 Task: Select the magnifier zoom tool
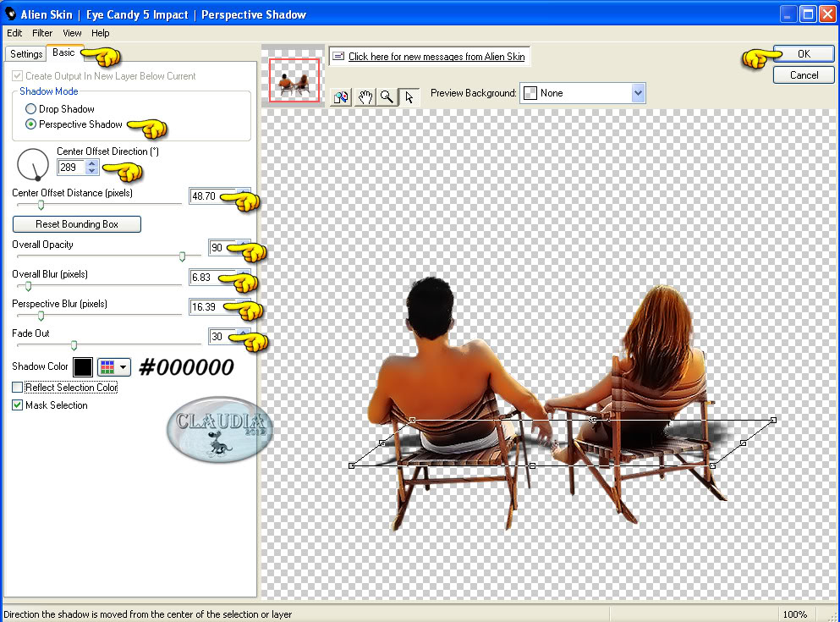pyautogui.click(x=387, y=97)
